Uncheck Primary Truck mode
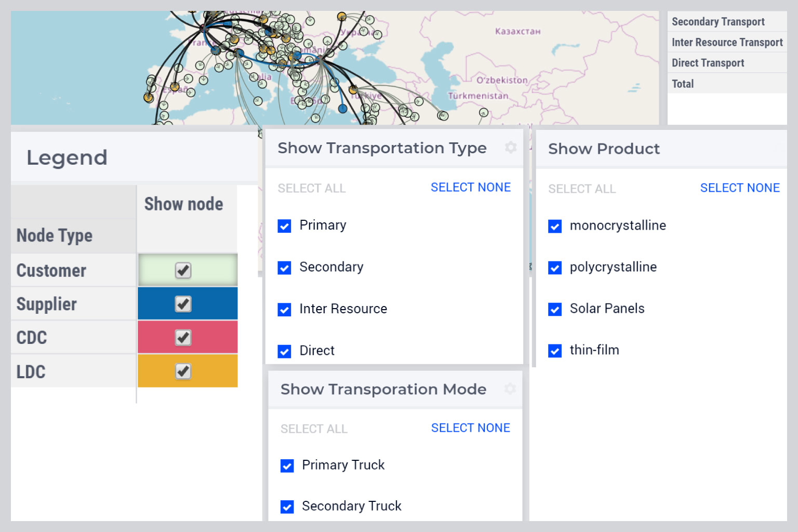 tap(287, 466)
